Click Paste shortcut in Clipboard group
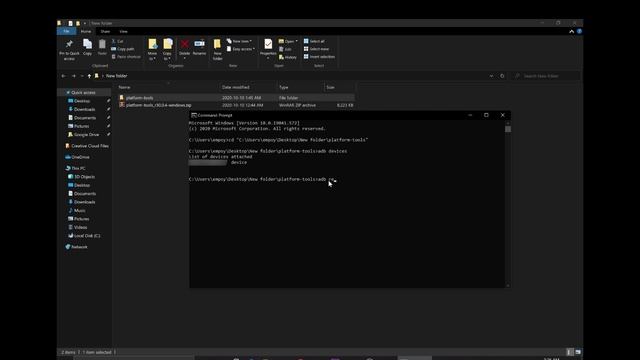 [x=126, y=57]
